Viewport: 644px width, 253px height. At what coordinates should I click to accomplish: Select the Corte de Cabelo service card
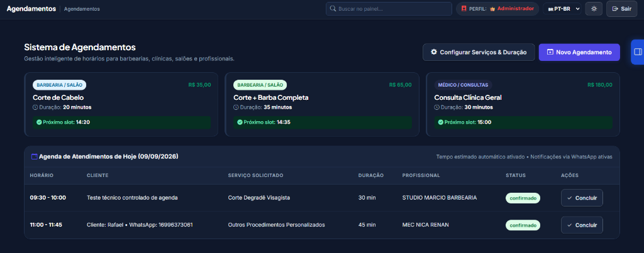[121, 105]
